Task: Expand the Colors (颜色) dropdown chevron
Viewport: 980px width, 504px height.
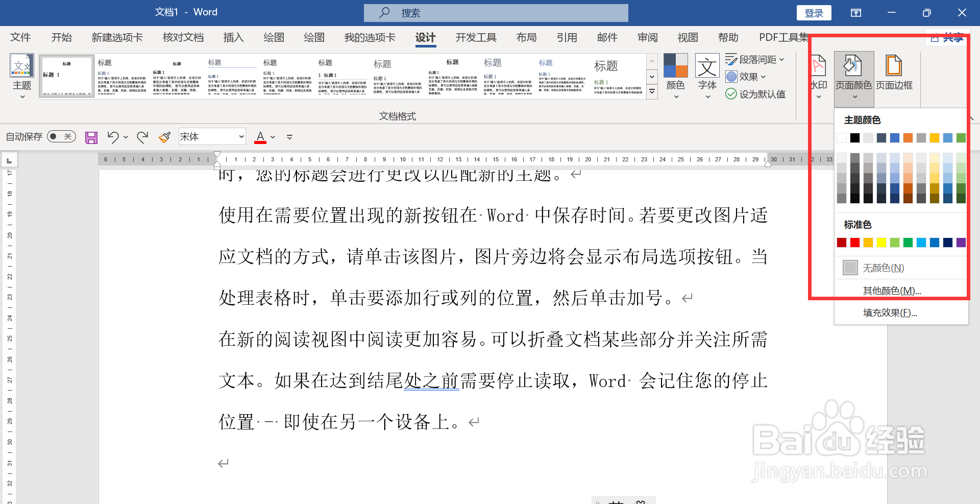Action: [x=676, y=97]
